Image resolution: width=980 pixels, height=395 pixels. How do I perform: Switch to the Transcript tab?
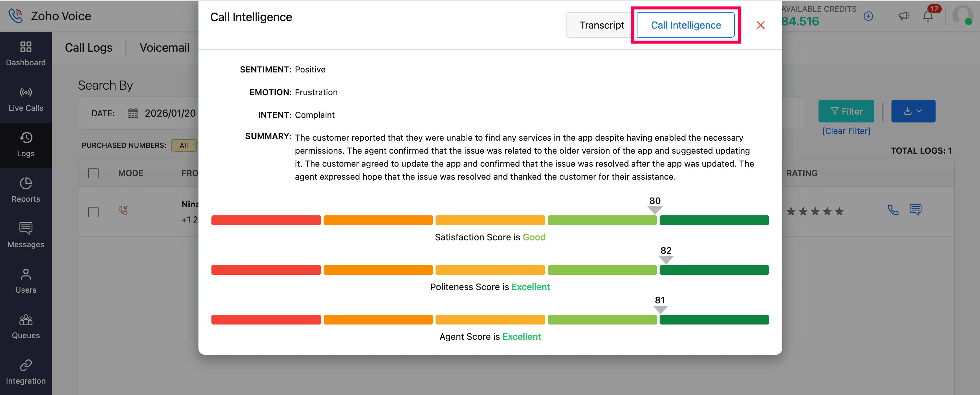click(602, 25)
